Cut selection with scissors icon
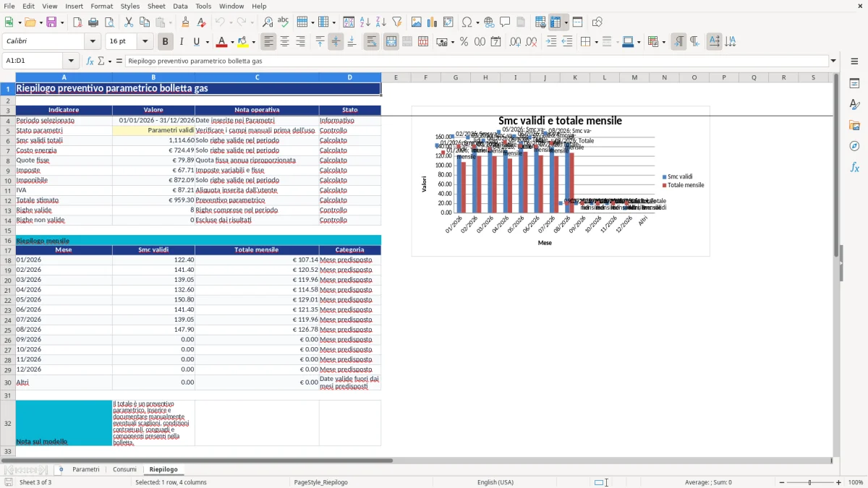 [127, 22]
